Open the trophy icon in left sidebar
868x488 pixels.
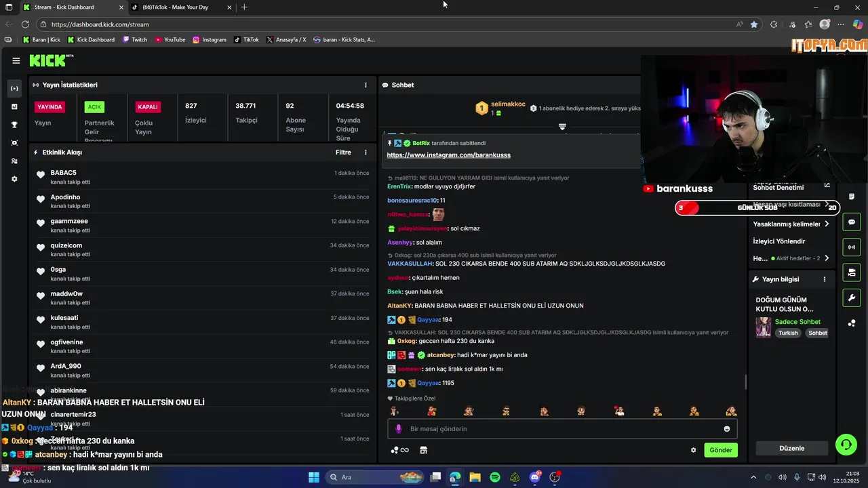coord(14,125)
